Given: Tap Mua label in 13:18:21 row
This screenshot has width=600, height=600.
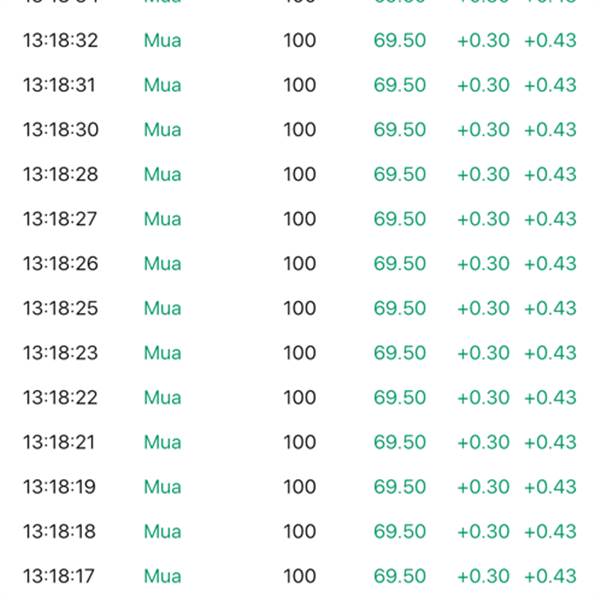Looking at the screenshot, I should click(x=162, y=442).
